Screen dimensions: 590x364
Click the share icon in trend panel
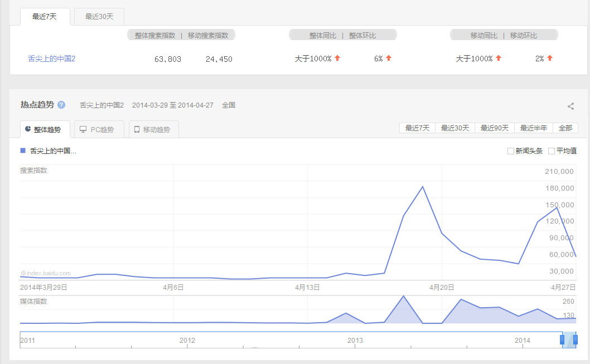click(571, 106)
